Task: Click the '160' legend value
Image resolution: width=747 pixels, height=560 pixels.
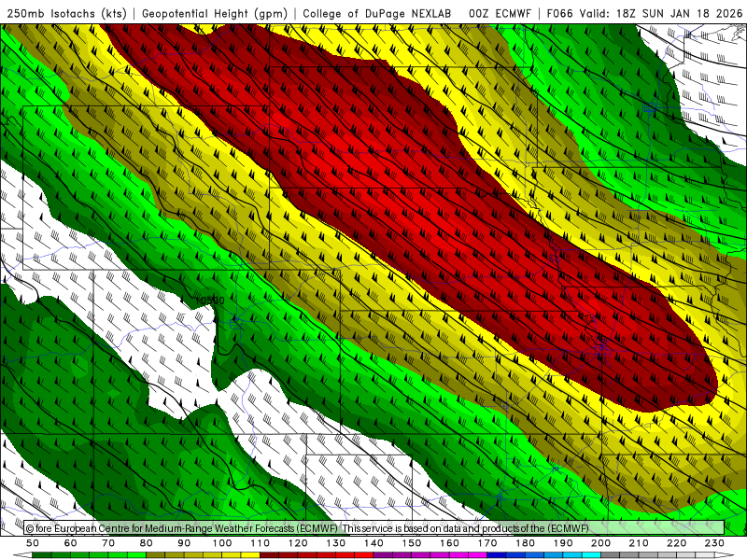Action: [449, 543]
